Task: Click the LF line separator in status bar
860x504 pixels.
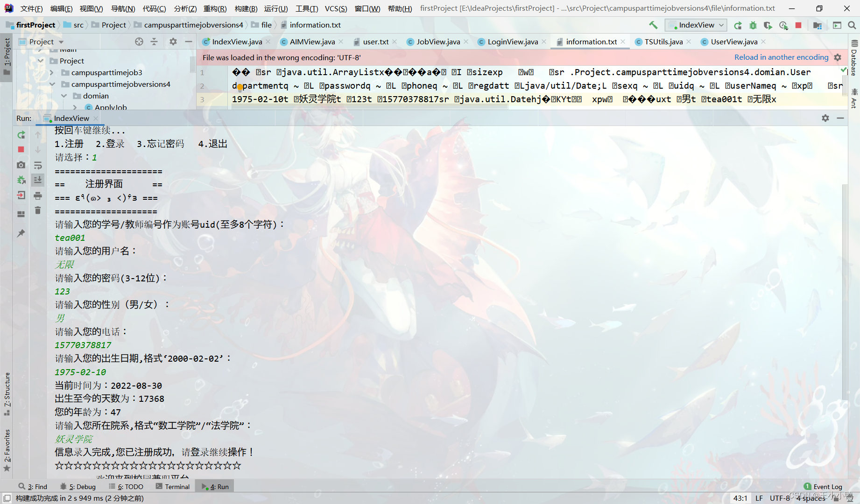Action: (759, 498)
